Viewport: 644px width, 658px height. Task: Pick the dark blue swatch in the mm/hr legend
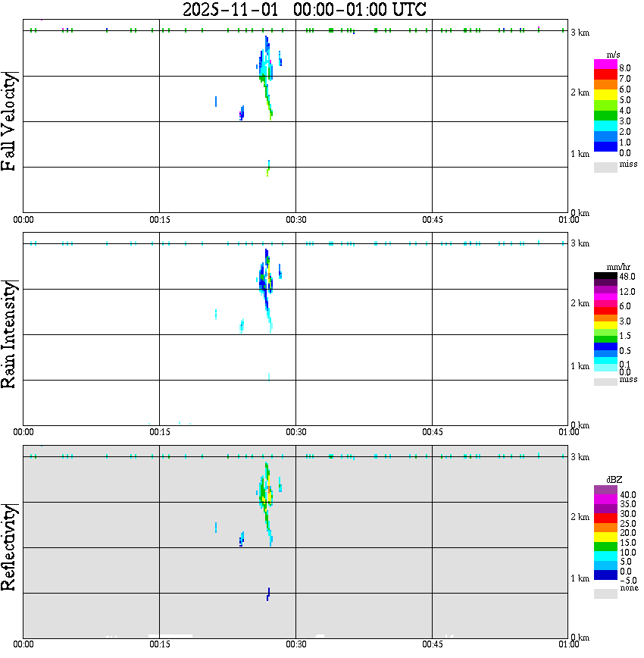605,346
